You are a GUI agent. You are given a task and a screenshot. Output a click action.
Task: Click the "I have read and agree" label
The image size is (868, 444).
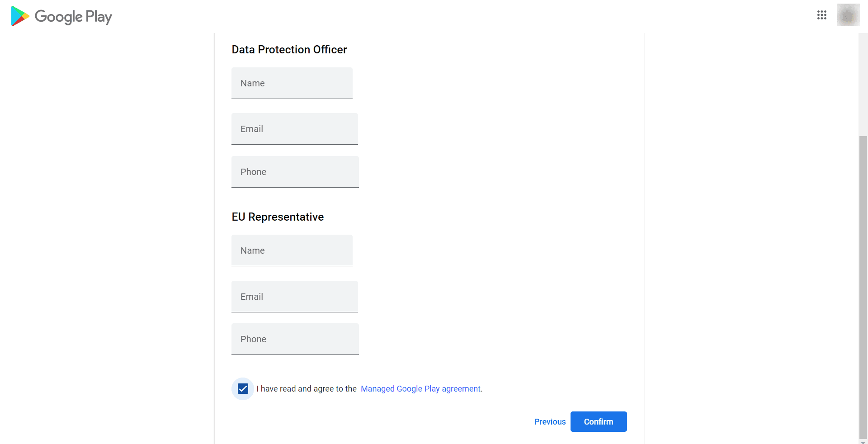[307, 389]
